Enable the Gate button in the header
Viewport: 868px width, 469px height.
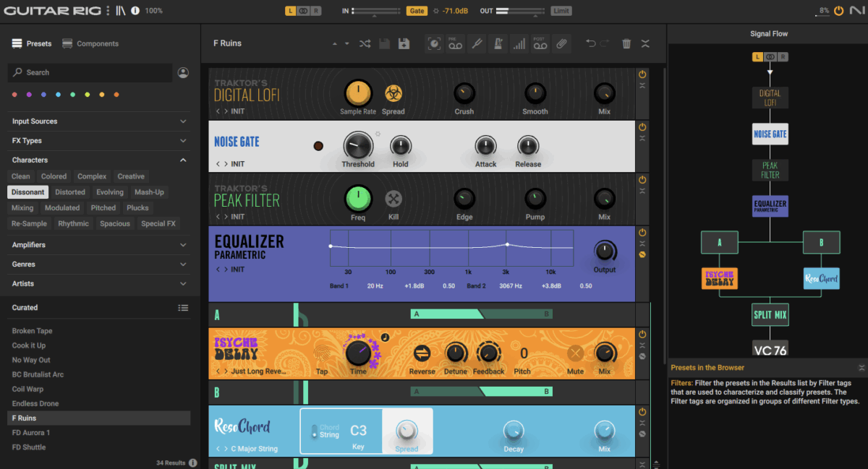tap(417, 11)
